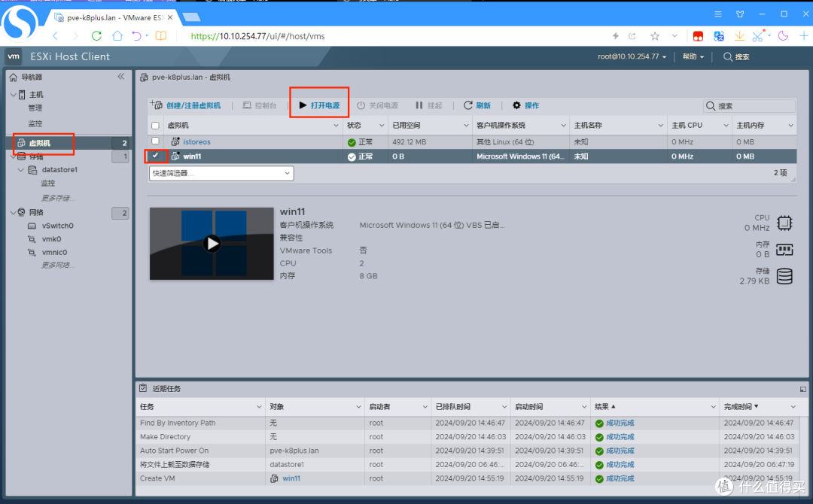This screenshot has width=813, height=504.
Task: Click the memory icon in win11 summary
Action: tap(784, 250)
